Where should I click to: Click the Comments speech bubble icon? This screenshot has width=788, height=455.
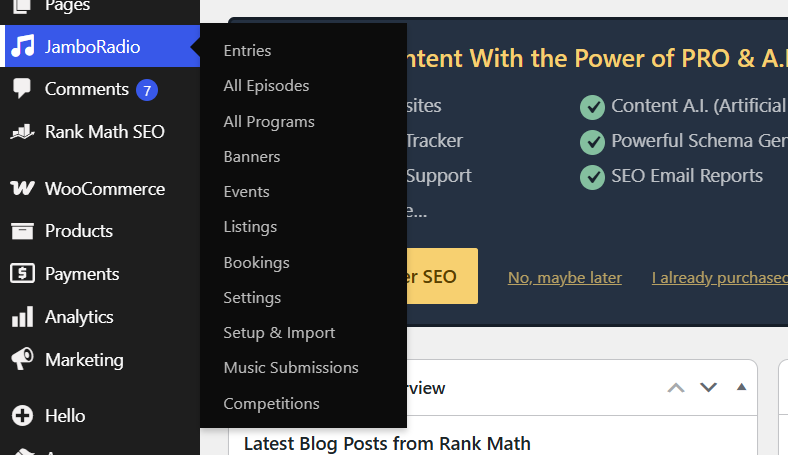point(22,88)
